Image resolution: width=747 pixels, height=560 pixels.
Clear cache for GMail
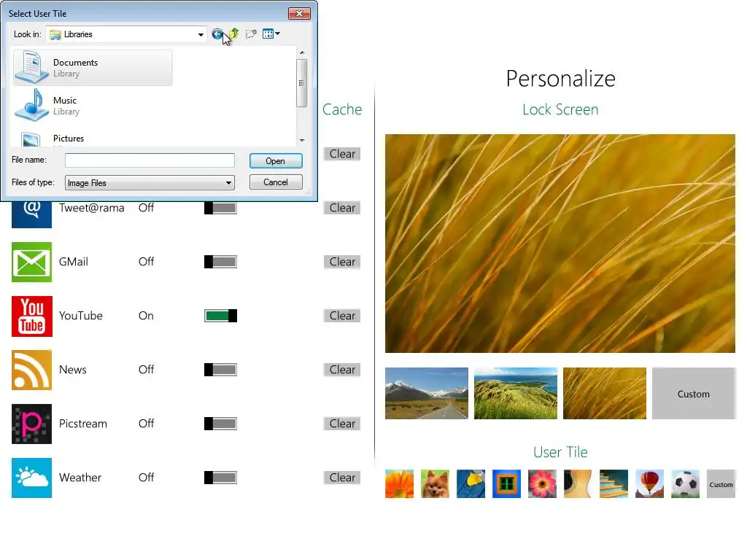pos(342,262)
